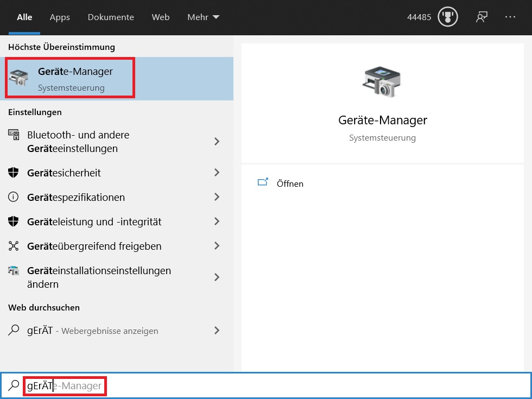Switch to the Dokumente tab
The image size is (532, 399).
click(x=111, y=17)
